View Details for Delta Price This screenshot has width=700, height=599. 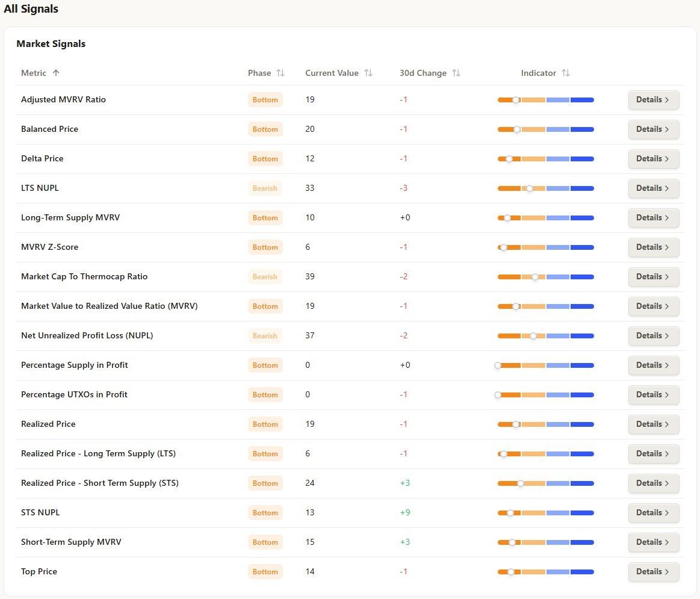tap(654, 158)
